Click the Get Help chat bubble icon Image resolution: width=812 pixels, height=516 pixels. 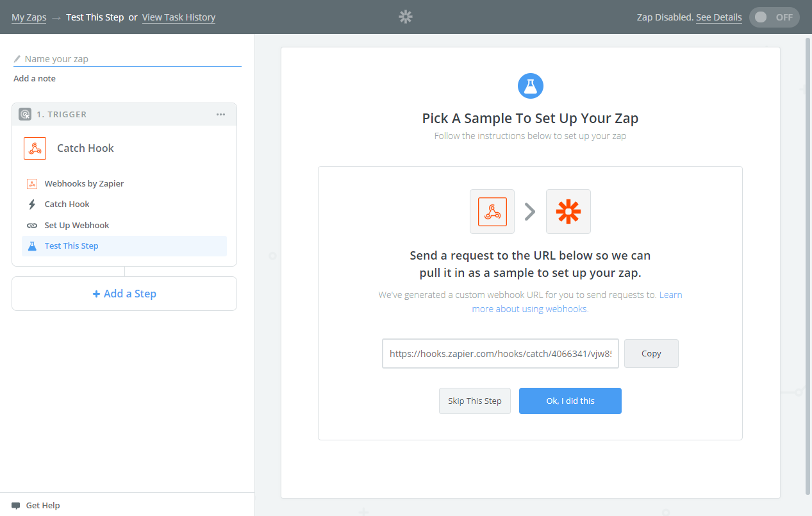pos(16,506)
